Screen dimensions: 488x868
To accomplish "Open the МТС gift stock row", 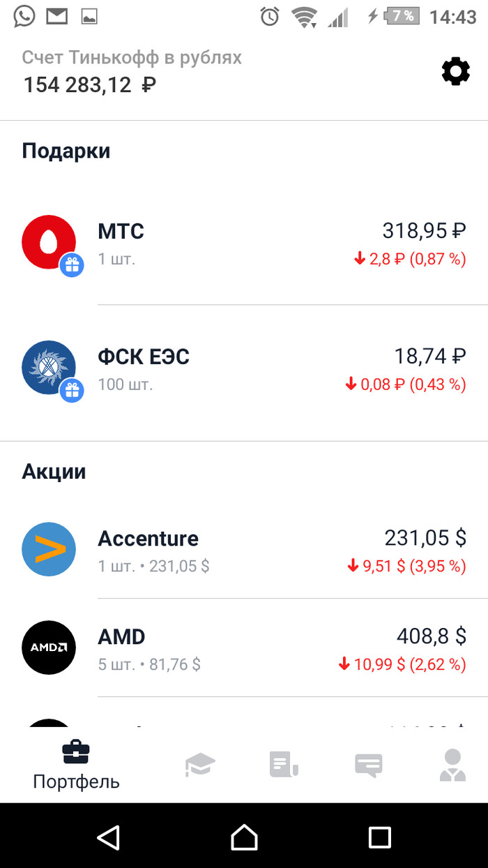I will [279, 243].
